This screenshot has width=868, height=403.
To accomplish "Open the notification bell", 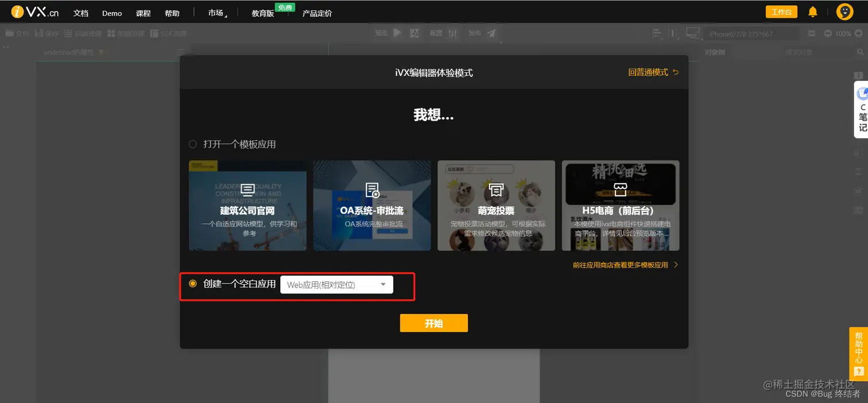I will (x=813, y=11).
